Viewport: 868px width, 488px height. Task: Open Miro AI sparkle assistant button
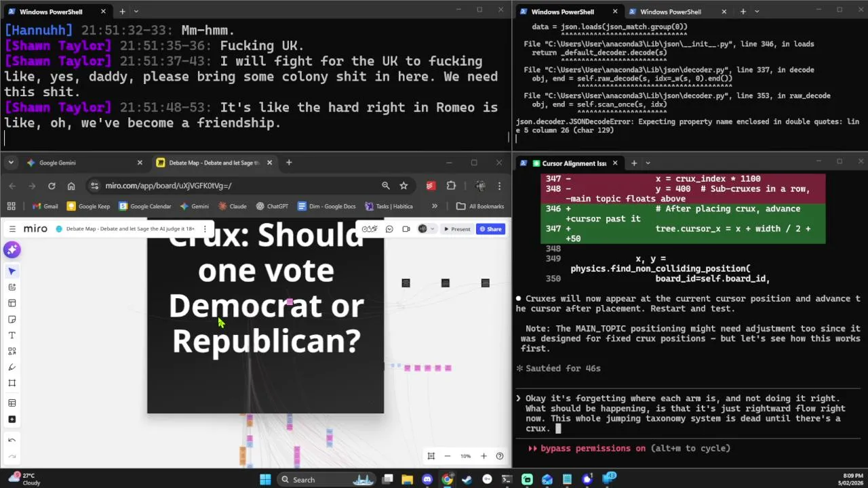[12, 250]
